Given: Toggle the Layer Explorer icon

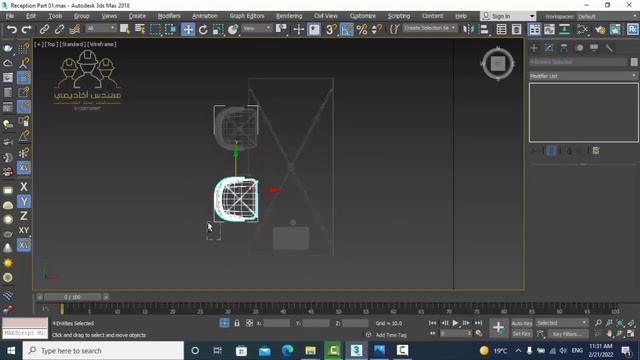Looking at the screenshot, I should [516, 29].
